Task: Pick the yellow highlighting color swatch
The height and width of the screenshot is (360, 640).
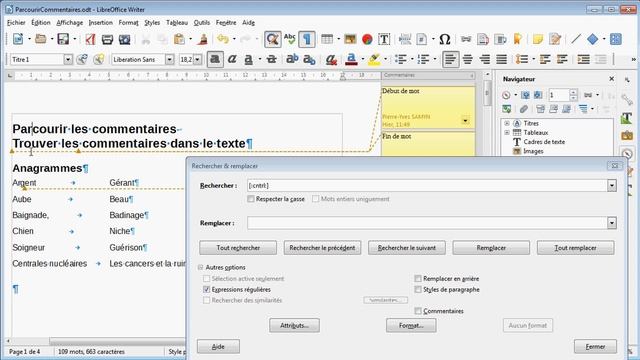Action: point(374,60)
